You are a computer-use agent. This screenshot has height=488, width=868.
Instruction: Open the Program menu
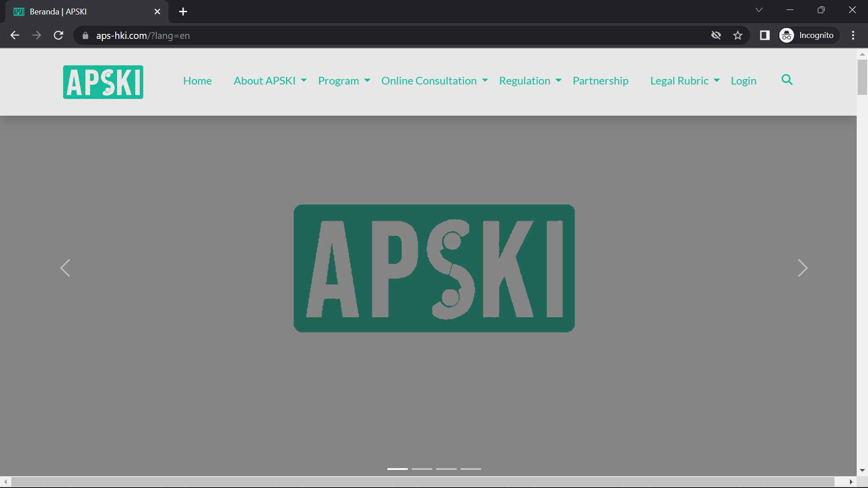tap(344, 81)
